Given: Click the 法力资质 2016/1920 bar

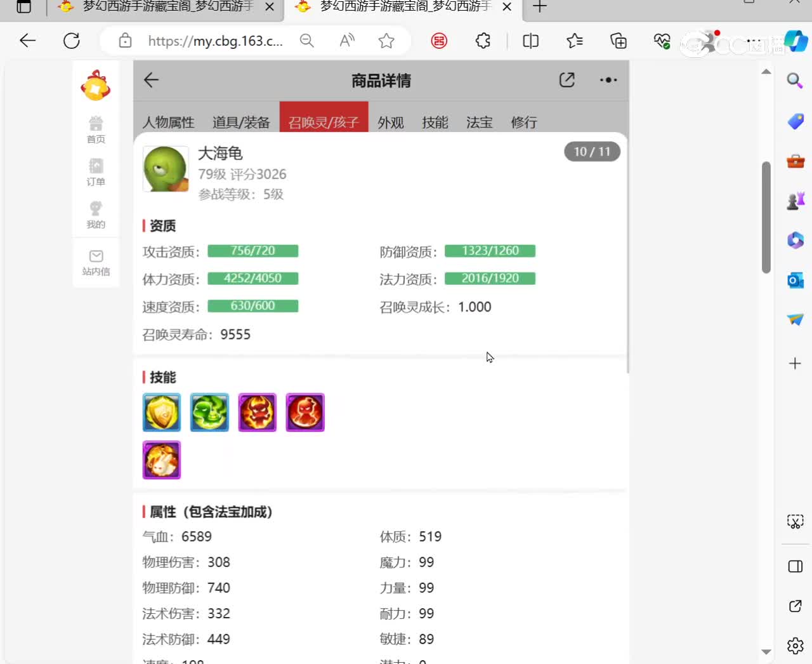Looking at the screenshot, I should 490,279.
